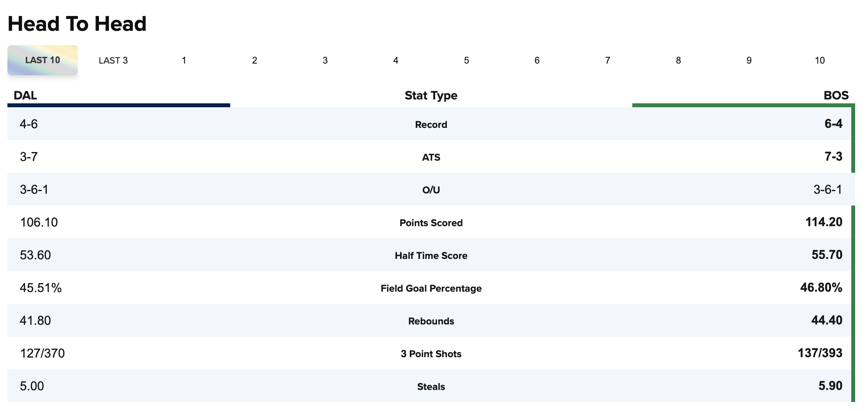Click DAL steals value 5.00
868x411 pixels.
tap(32, 386)
